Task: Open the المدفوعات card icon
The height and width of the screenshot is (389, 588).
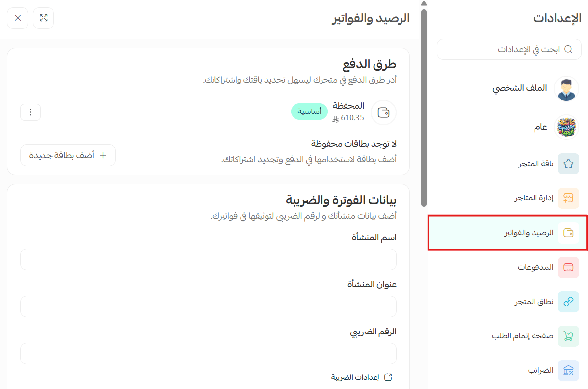Action: [568, 268]
